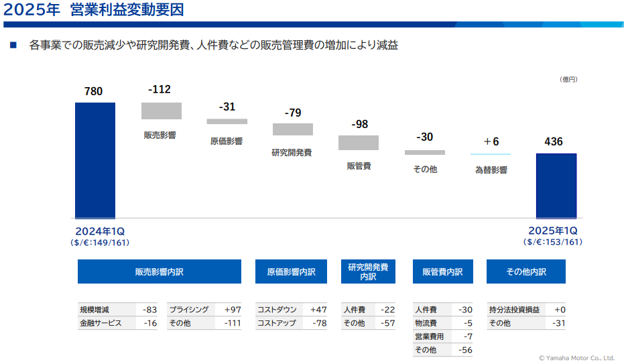Click the その他内訳 header box

(526, 271)
